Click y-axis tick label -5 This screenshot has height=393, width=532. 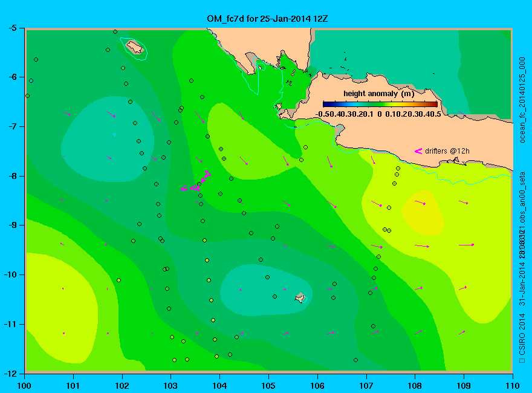point(11,28)
